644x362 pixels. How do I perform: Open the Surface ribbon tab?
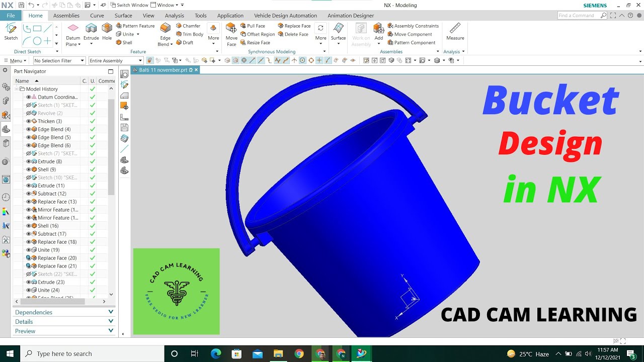tap(123, 16)
